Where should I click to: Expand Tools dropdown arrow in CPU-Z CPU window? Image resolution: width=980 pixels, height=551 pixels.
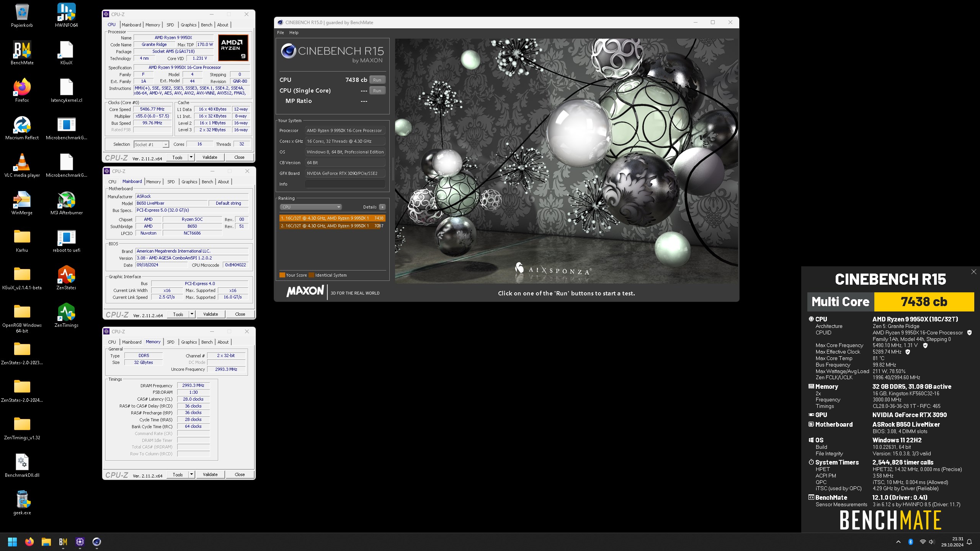191,157
